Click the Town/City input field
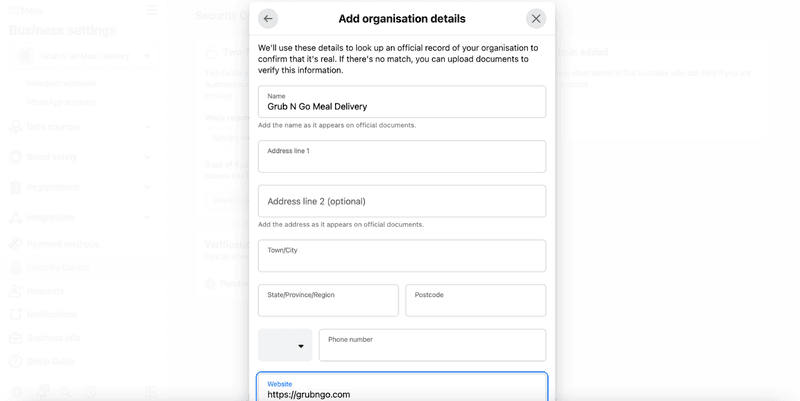The width and height of the screenshot is (800, 401). pyautogui.click(x=402, y=256)
